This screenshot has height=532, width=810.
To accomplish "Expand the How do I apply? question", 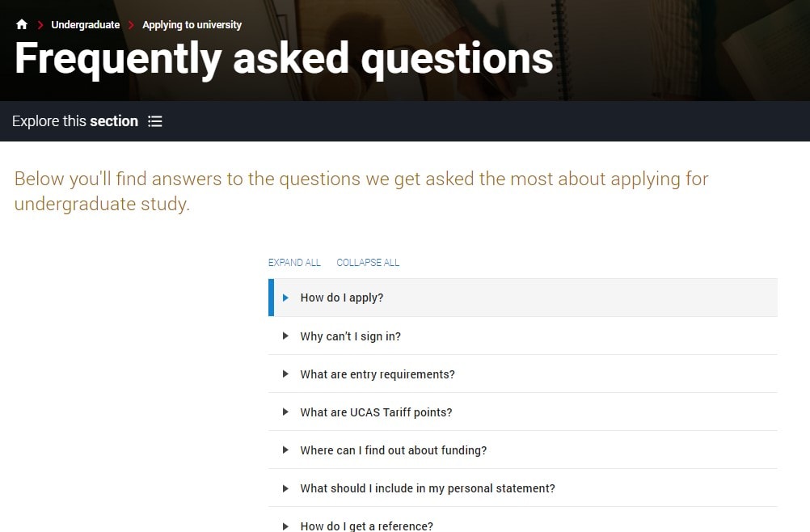I will [x=342, y=298].
